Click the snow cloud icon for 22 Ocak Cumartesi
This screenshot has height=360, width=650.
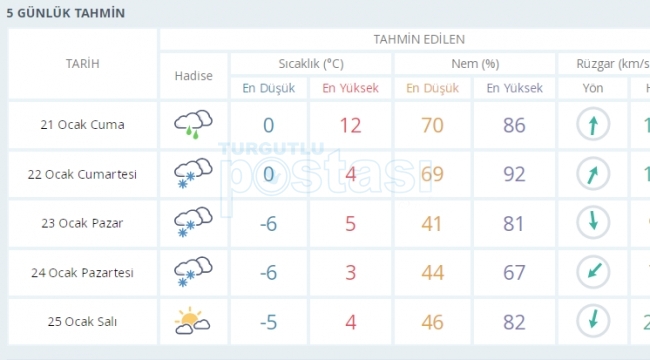pyautogui.click(x=193, y=173)
